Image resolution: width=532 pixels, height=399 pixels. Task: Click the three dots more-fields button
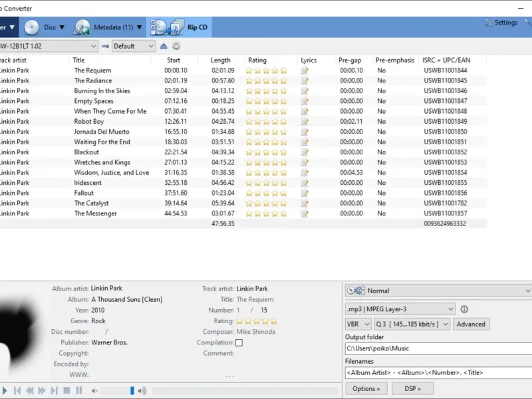click(229, 376)
